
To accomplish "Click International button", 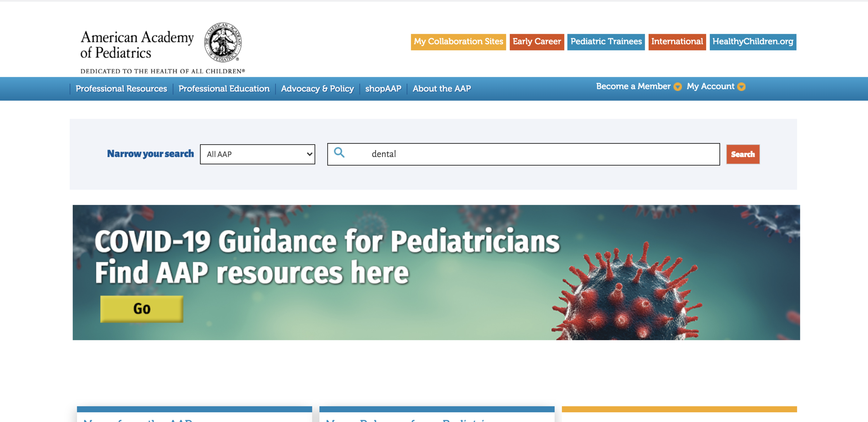I will tap(677, 42).
